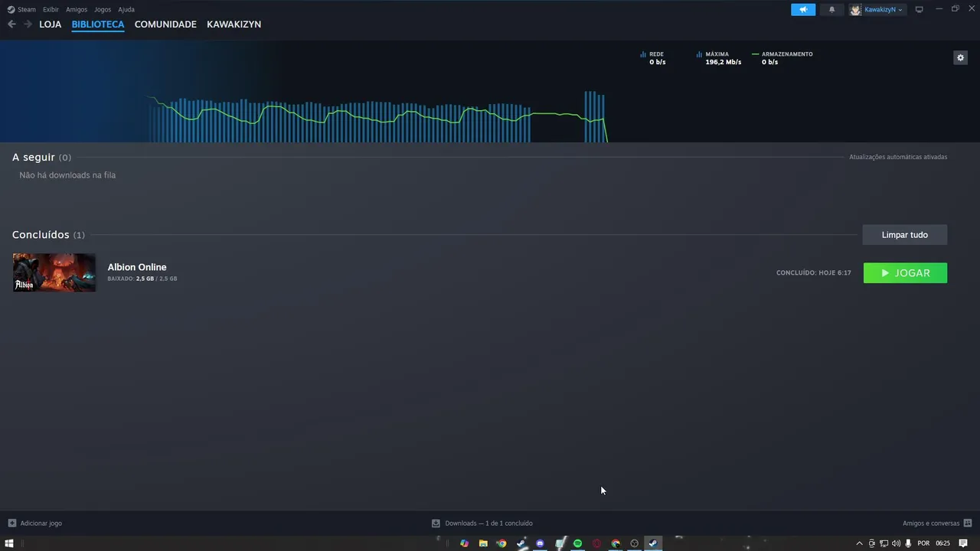Click the active Steam taskbar icon
The width and height of the screenshot is (980, 551).
point(653,543)
